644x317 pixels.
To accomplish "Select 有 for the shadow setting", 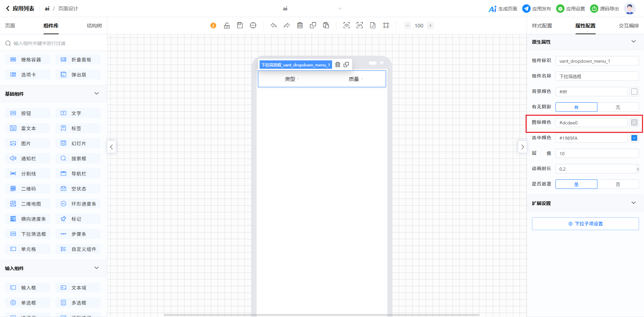I will (x=576, y=107).
